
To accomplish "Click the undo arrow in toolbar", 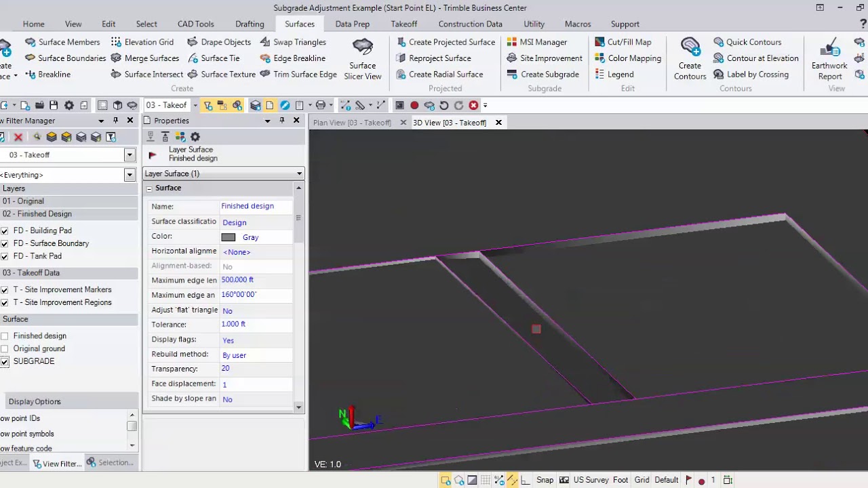I will coord(443,106).
